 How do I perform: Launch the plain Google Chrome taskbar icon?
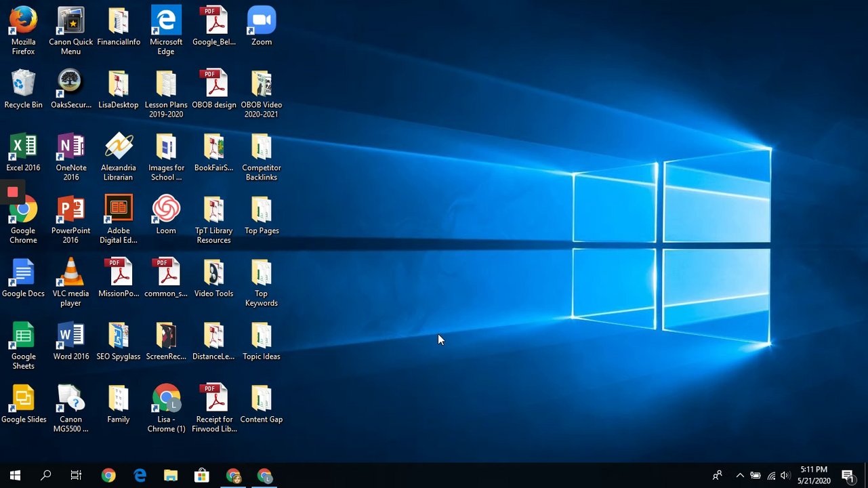[108, 475]
